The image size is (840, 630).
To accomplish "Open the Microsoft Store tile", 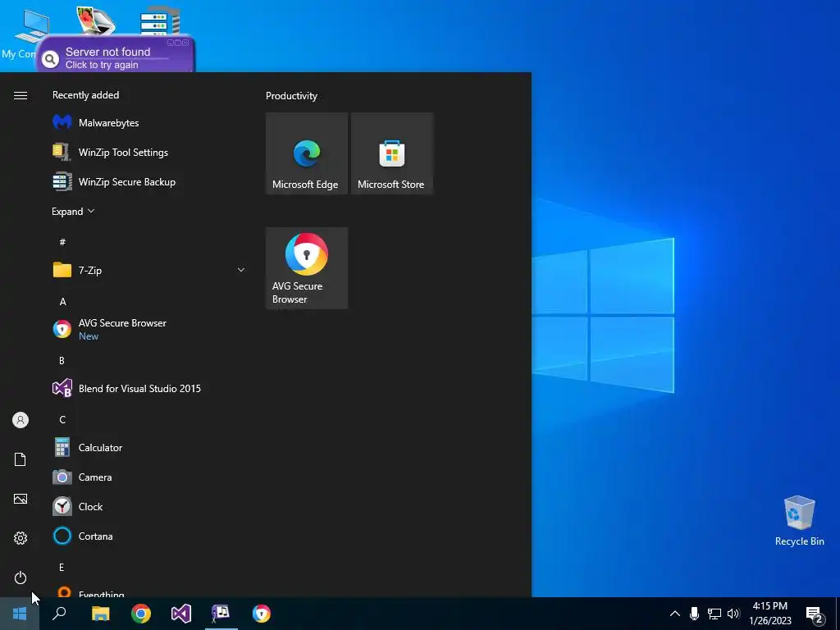I will [x=391, y=153].
